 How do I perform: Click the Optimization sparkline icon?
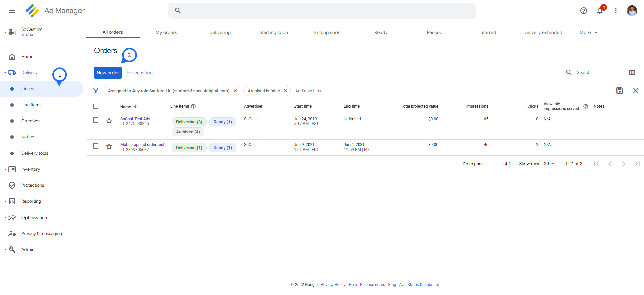point(12,218)
